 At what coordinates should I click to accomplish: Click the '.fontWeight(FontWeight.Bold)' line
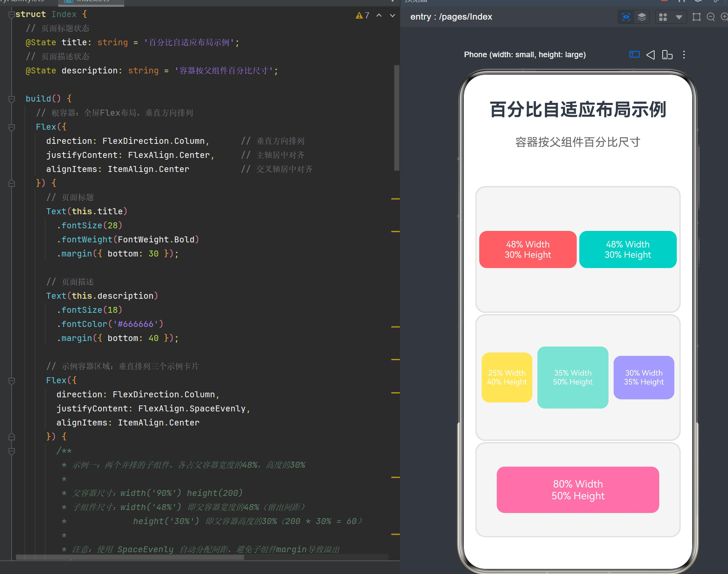tap(128, 240)
